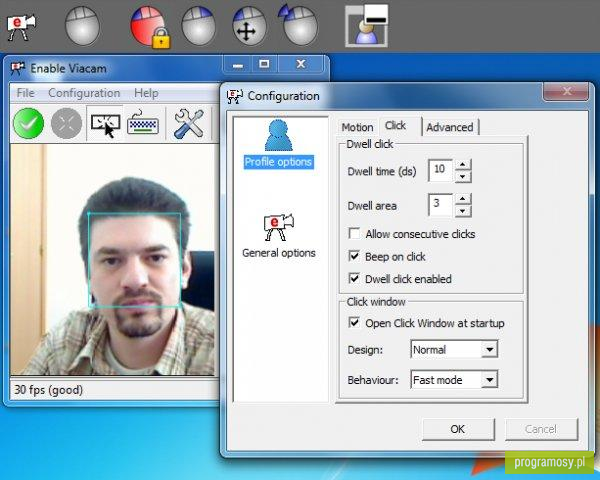This screenshot has height=480, width=600.
Task: Select the double-click mouse icon in click bar
Action: tap(298, 25)
